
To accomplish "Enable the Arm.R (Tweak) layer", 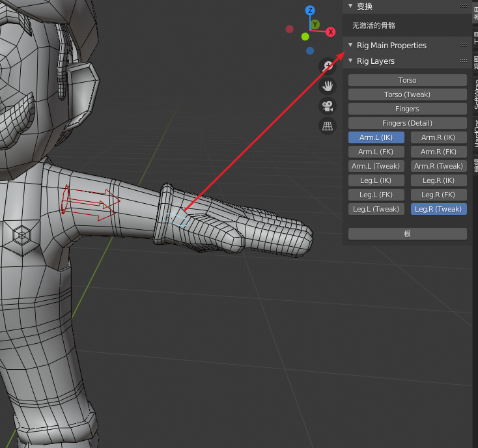I will coord(439,166).
